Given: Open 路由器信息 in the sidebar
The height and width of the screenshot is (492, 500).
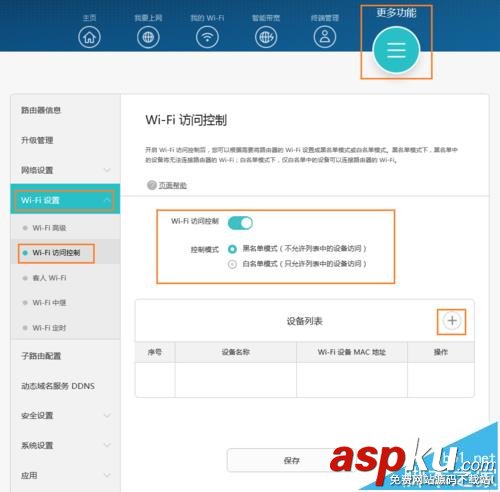Looking at the screenshot, I should pos(41,110).
